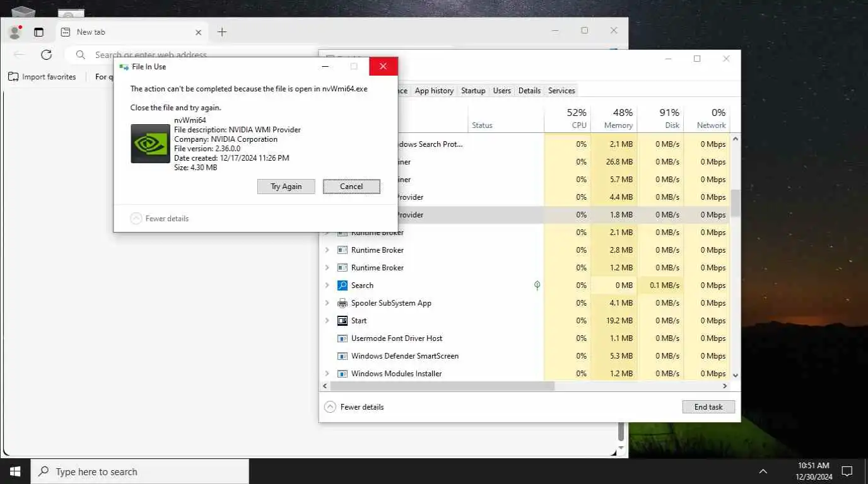This screenshot has width=868, height=484.
Task: Expand the Spooler SubSystem App group
Action: coord(327,303)
